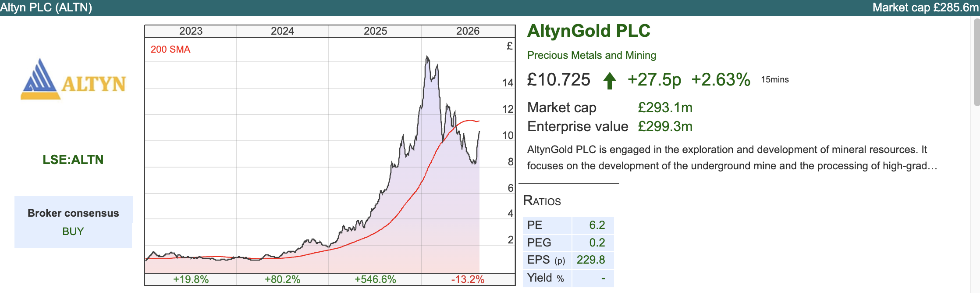The image size is (980, 293).
Task: Click the Yield % row
Action: pos(568,278)
